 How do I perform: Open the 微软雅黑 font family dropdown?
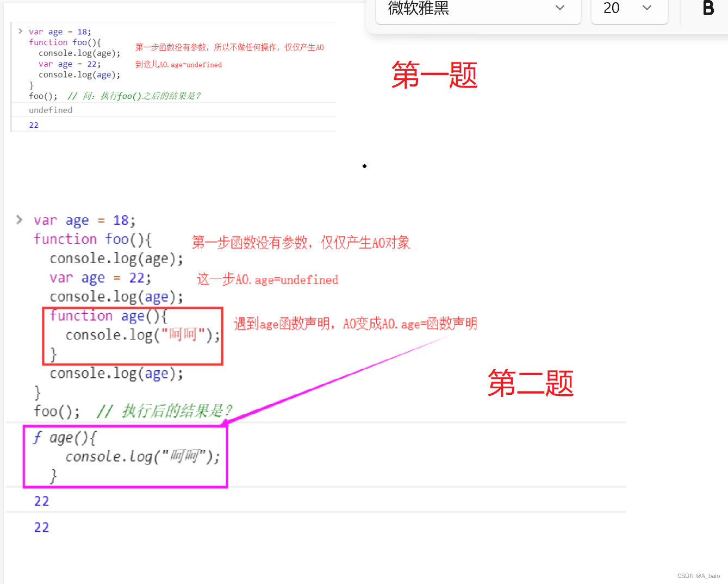(478, 9)
